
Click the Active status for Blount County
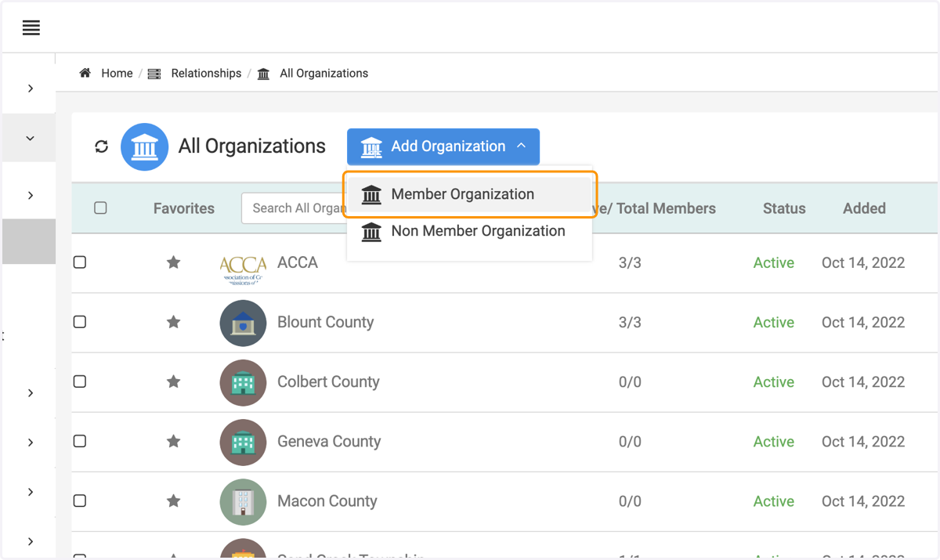tap(774, 322)
